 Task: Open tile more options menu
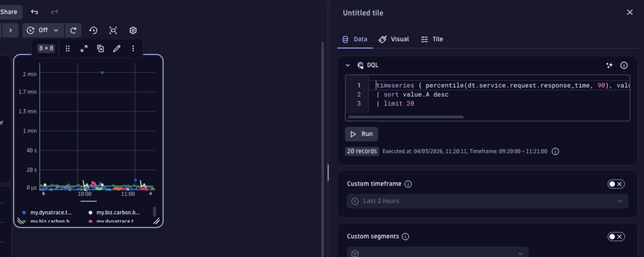click(133, 48)
